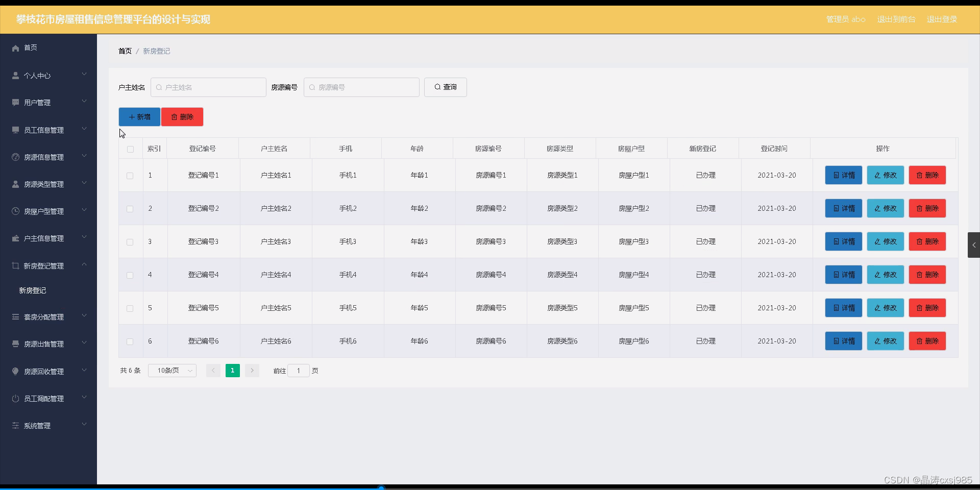Click 修改 for 登记编号2 row

tap(886, 208)
